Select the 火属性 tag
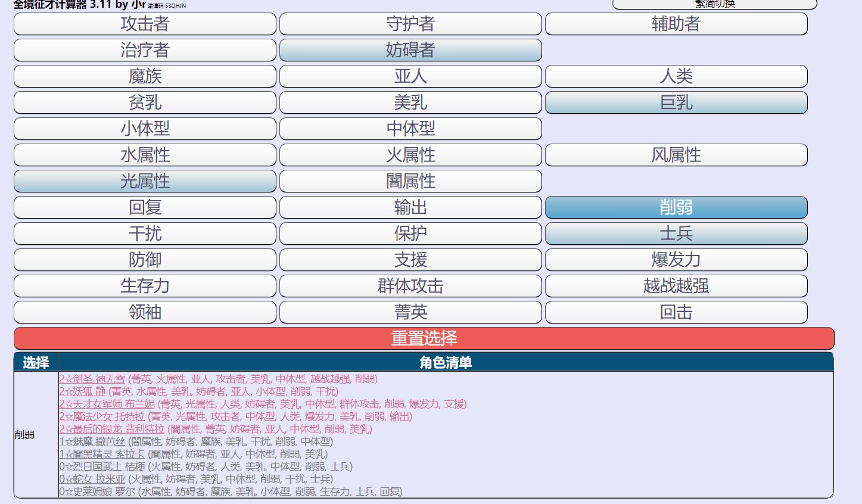 [410, 155]
